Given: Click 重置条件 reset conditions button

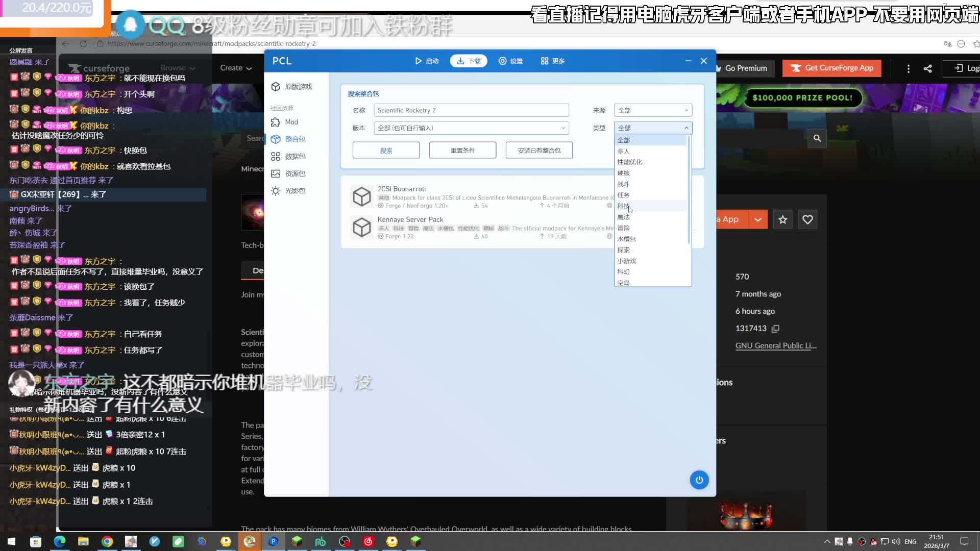Looking at the screenshot, I should (x=462, y=151).
